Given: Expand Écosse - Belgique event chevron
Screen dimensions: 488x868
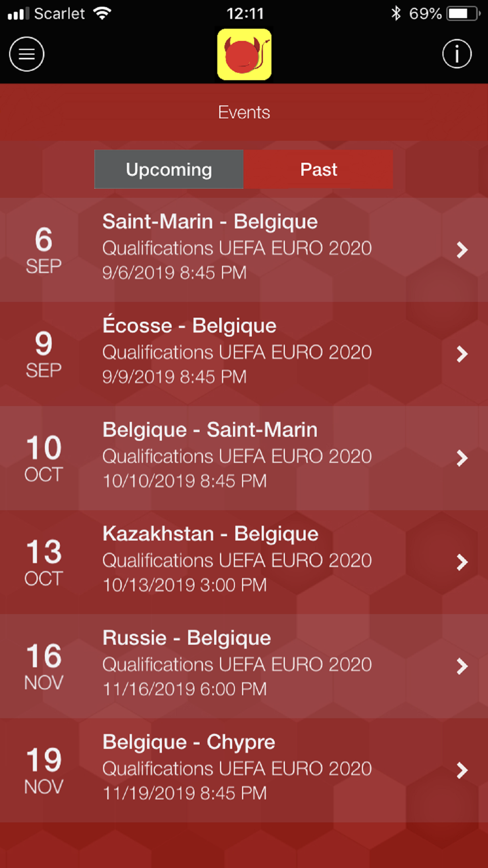Looking at the screenshot, I should coord(462,354).
